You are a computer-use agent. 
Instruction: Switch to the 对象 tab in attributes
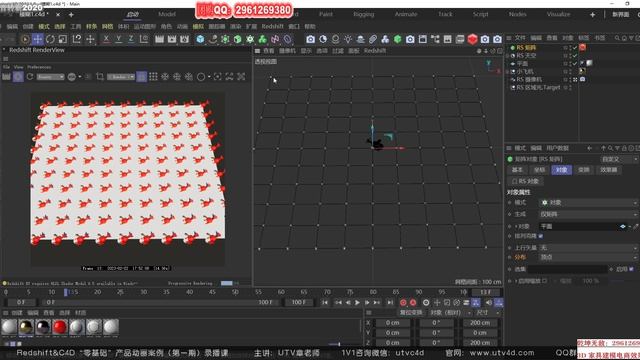coord(561,170)
